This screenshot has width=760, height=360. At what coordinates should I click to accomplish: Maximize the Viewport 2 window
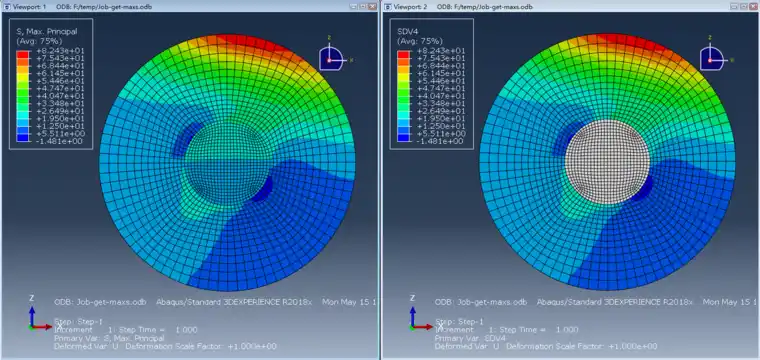point(744,7)
